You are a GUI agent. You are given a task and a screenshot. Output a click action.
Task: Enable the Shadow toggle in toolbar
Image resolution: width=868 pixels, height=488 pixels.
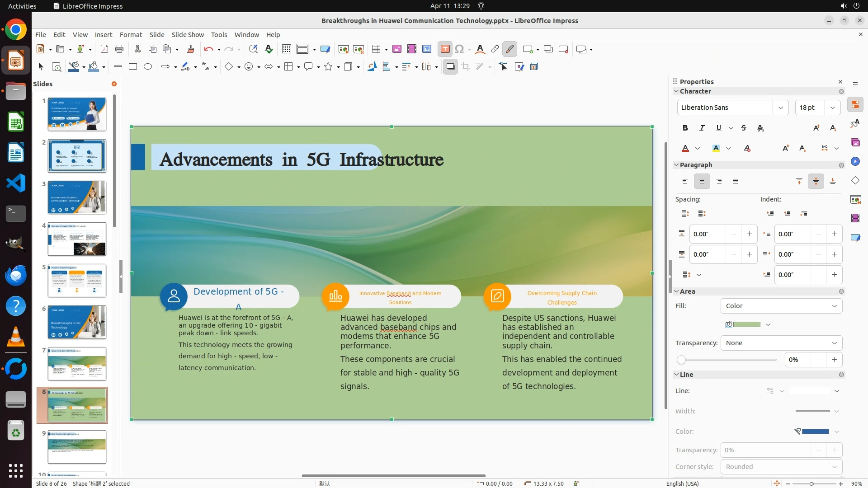pyautogui.click(x=450, y=67)
